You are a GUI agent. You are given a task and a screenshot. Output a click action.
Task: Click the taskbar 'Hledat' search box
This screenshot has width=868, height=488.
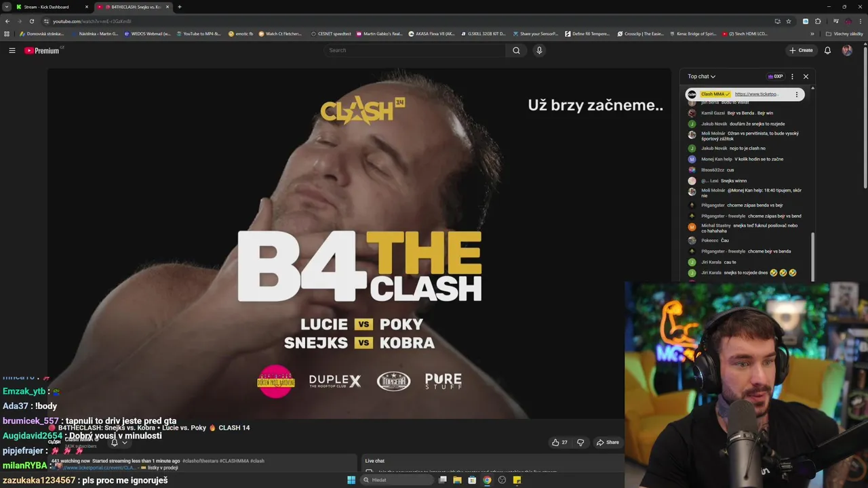coord(397,480)
